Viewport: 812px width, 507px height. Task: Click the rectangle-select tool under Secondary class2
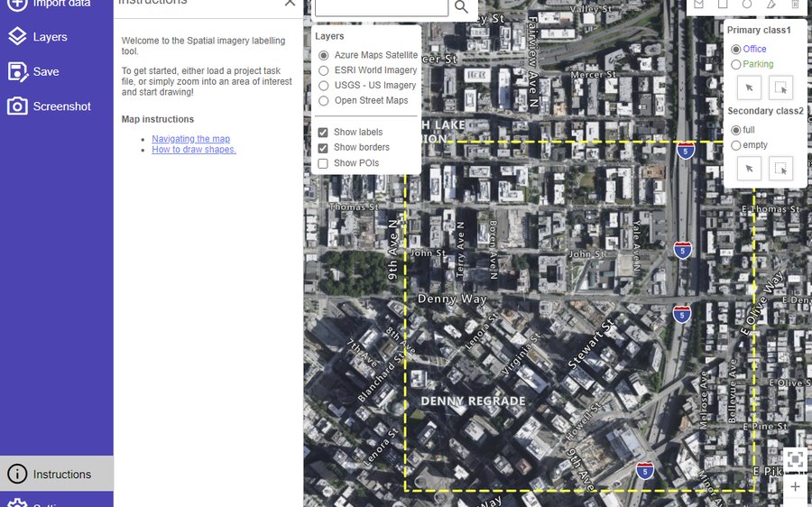[780, 169]
